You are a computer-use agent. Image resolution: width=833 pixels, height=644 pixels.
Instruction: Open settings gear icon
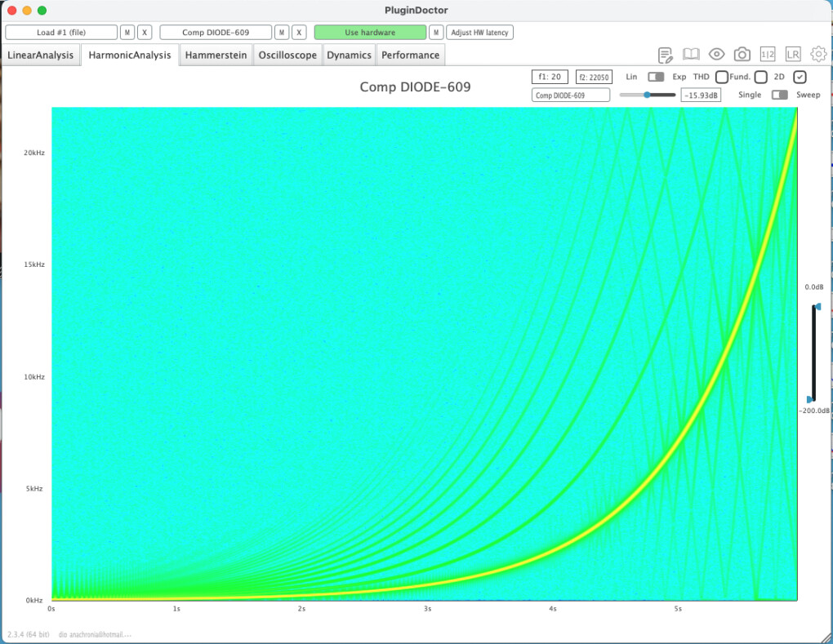coord(818,55)
